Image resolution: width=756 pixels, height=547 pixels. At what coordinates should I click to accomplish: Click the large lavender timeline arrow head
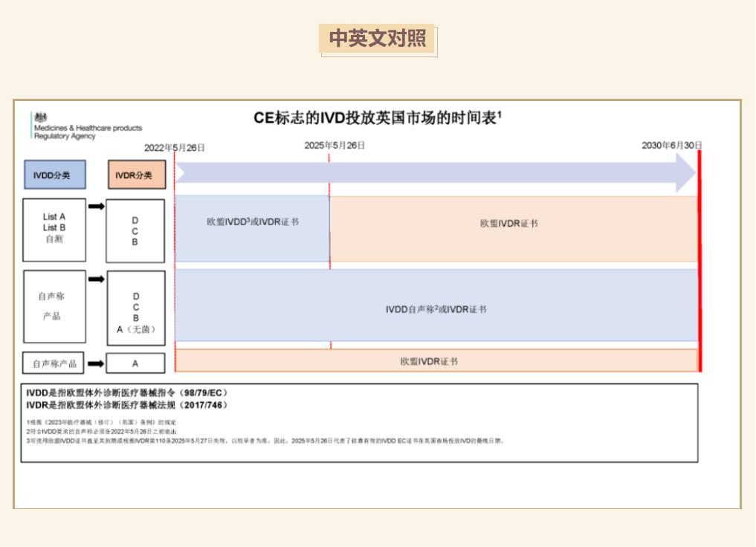point(685,173)
